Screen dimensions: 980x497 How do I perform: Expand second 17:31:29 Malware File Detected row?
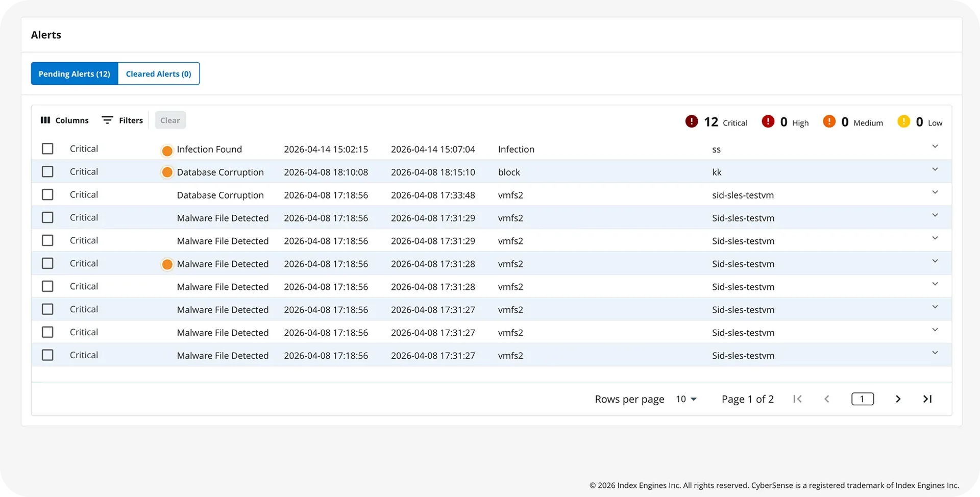(x=935, y=238)
